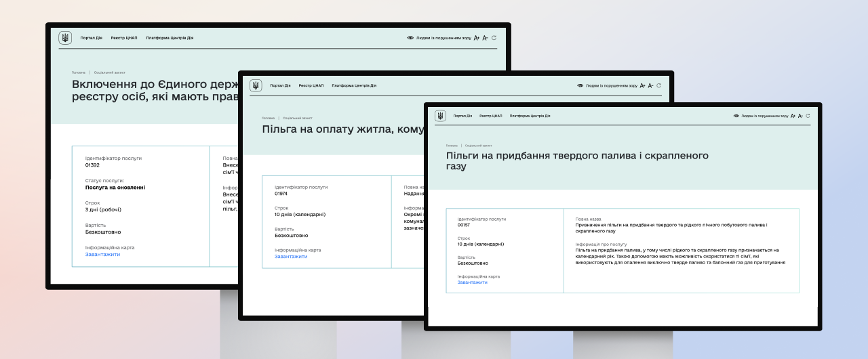Viewport: 868px width, 359px height.
Task: Click the trident logo on the 01392 service page
Action: pos(65,38)
